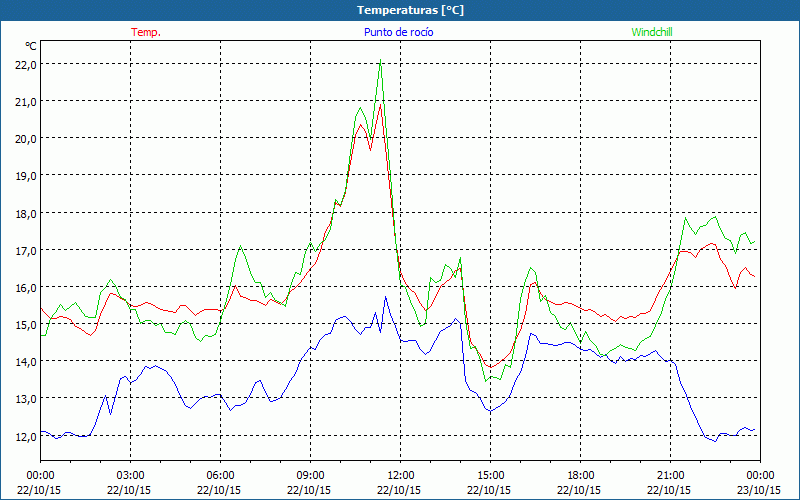Click the 03:00 time axis label

pos(130,476)
